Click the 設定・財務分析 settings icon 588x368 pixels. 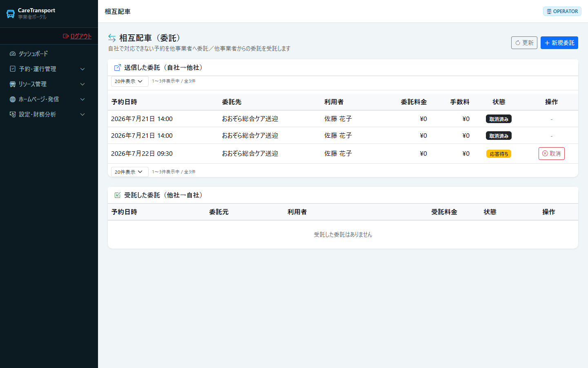click(x=13, y=114)
